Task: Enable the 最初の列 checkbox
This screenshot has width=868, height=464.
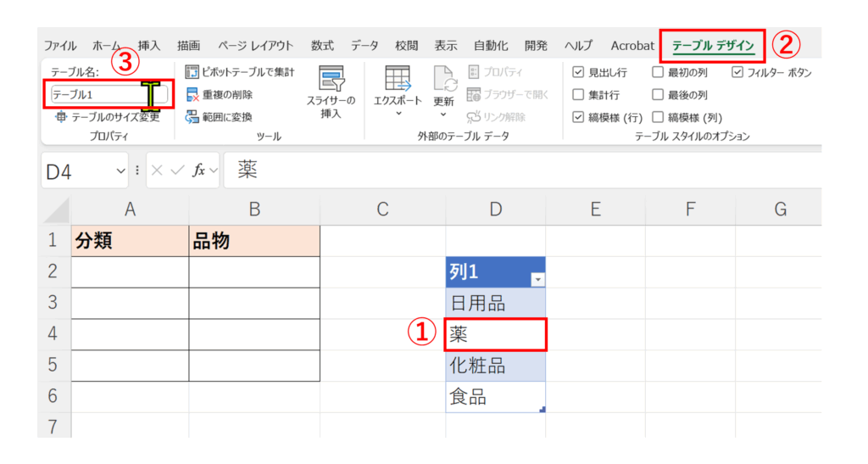Action: 658,72
